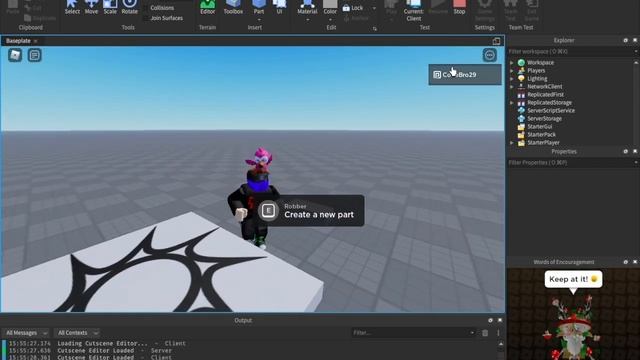Open the Lock dropdown arrow

[x=374, y=8]
